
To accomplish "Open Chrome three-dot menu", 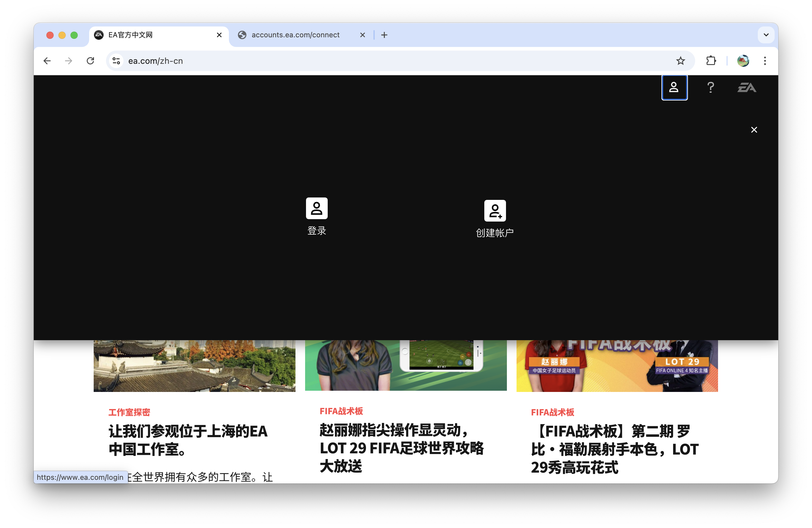I will pos(765,61).
